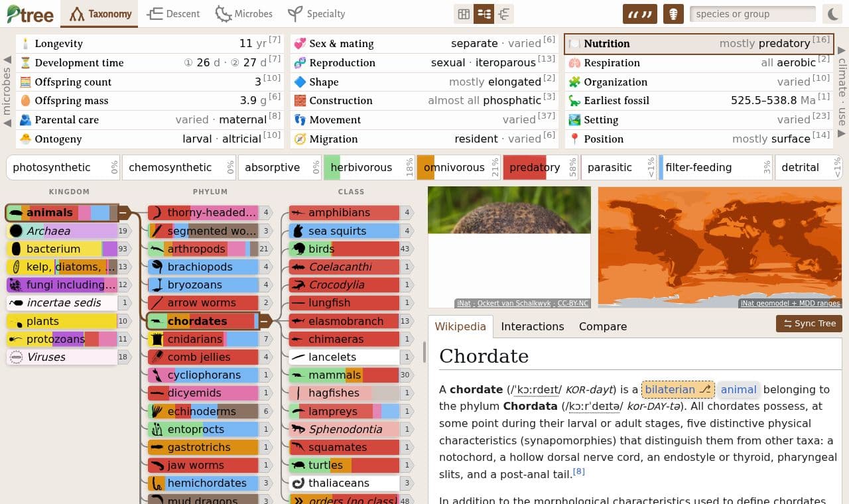Screen dimensions: 849x504
Task: Click the Development time hourglass icon
Action: click(x=25, y=63)
